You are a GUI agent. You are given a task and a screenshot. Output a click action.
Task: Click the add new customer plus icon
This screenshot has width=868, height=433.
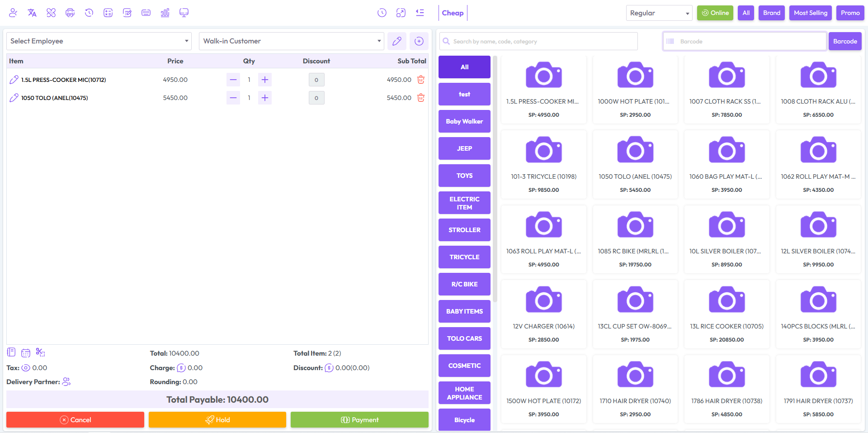point(419,41)
